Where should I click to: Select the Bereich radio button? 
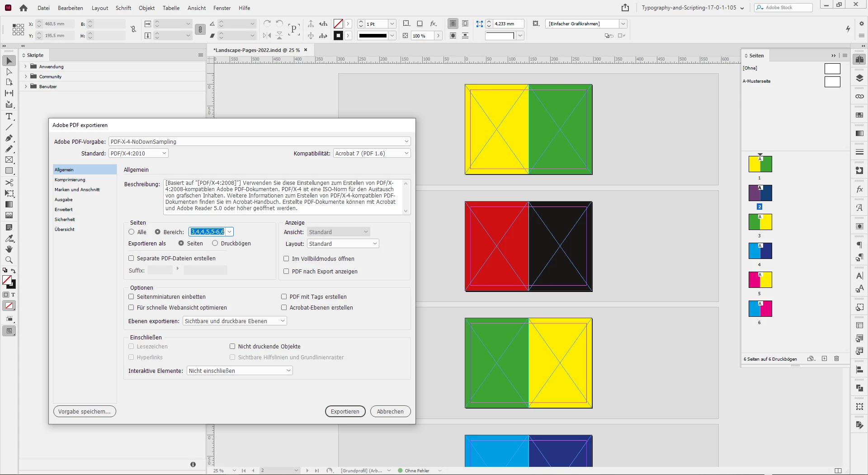coord(158,232)
